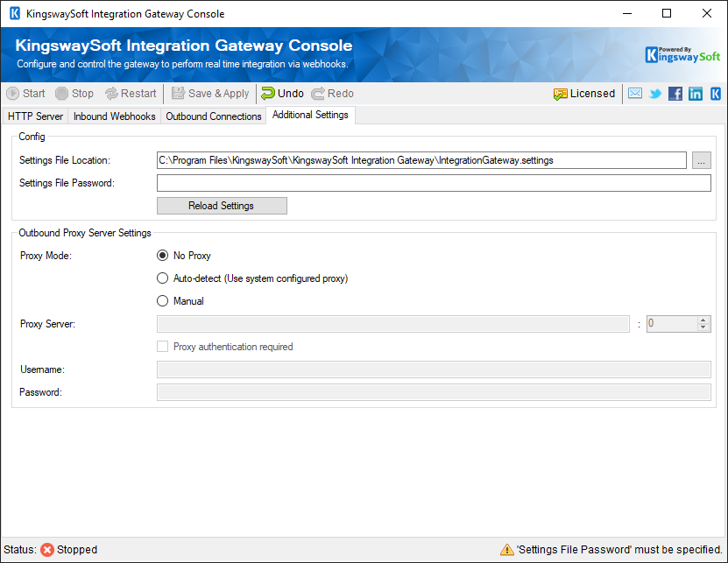Click the Start gateway button
Image resolution: width=728 pixels, height=563 pixels.
[x=26, y=94]
